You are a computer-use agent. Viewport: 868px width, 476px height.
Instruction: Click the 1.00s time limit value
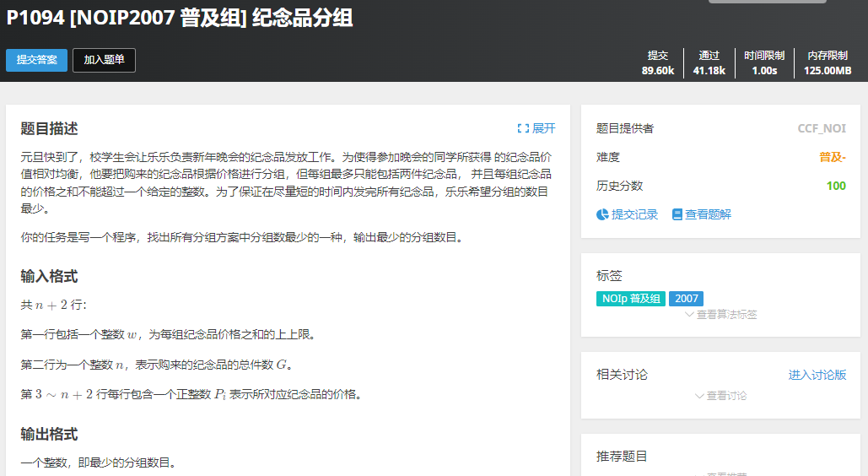[x=764, y=71]
